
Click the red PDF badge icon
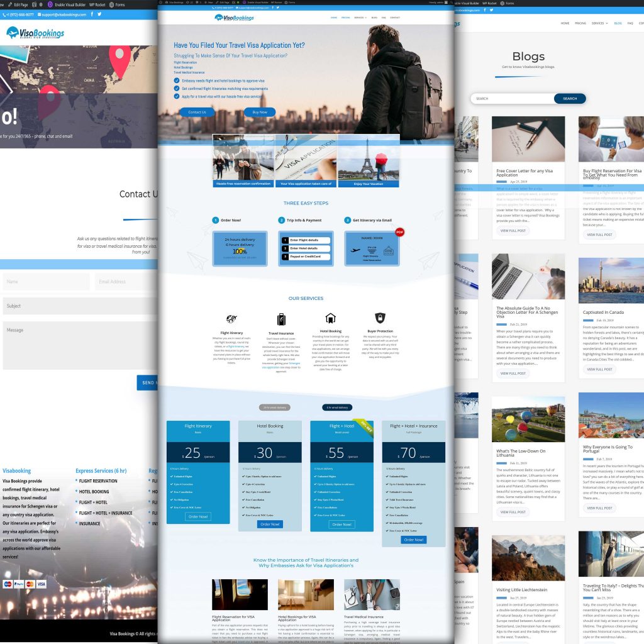pyautogui.click(x=399, y=232)
